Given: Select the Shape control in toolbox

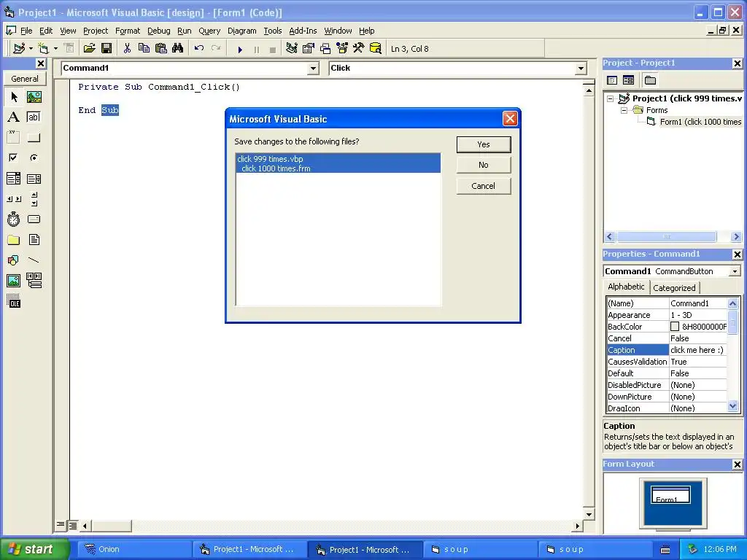Looking at the screenshot, I should coord(14,260).
